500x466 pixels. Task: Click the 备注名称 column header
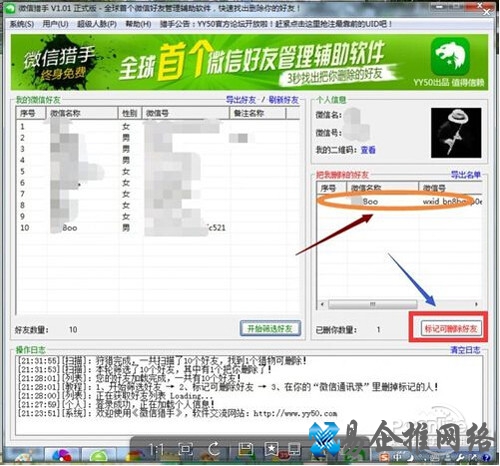click(257, 113)
